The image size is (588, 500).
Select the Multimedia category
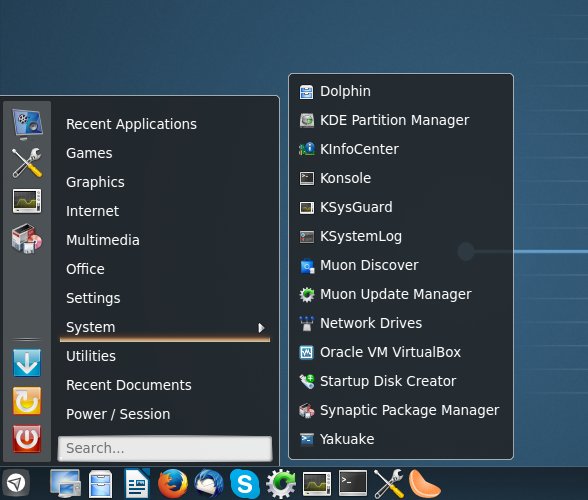(165, 240)
